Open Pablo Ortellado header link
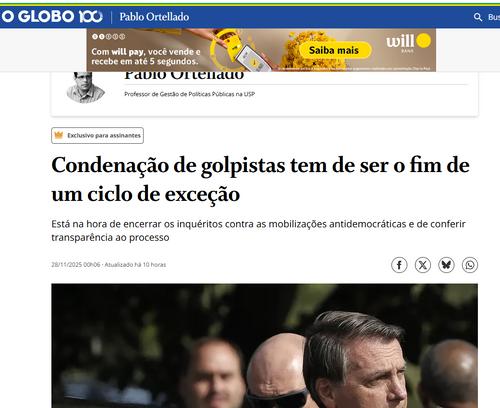The image size is (500, 408). point(154,17)
